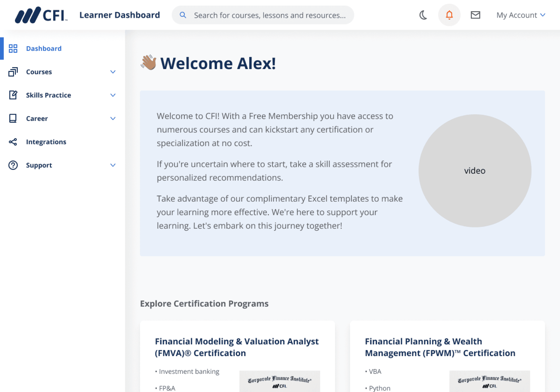Screen dimensions: 560x392
Task: Click the search magnifier icon
Action: [x=183, y=15]
